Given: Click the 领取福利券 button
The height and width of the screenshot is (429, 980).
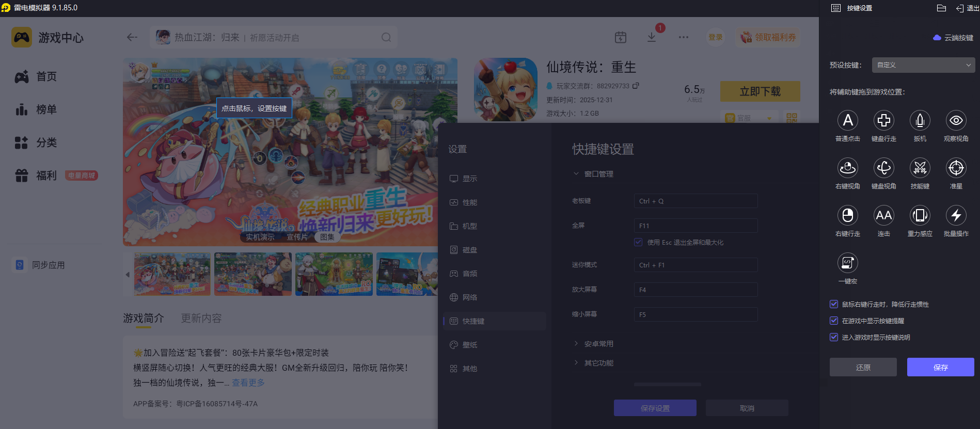Looking at the screenshot, I should point(768,37).
